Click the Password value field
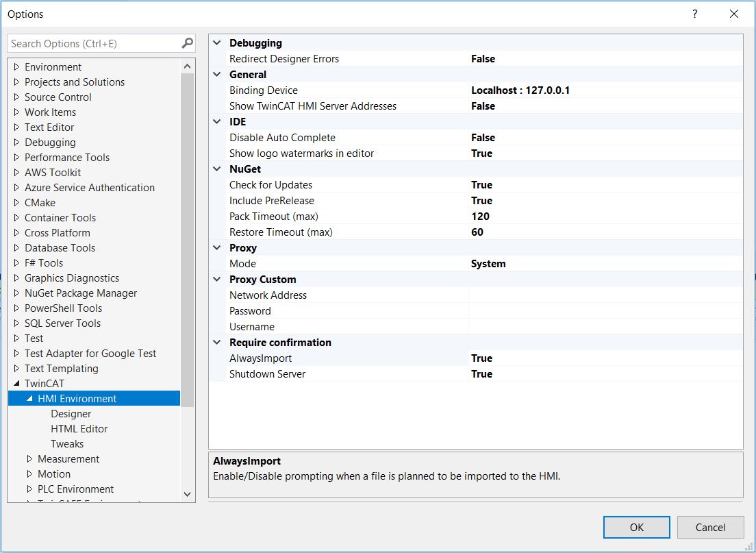The width and height of the screenshot is (756, 553). click(605, 310)
